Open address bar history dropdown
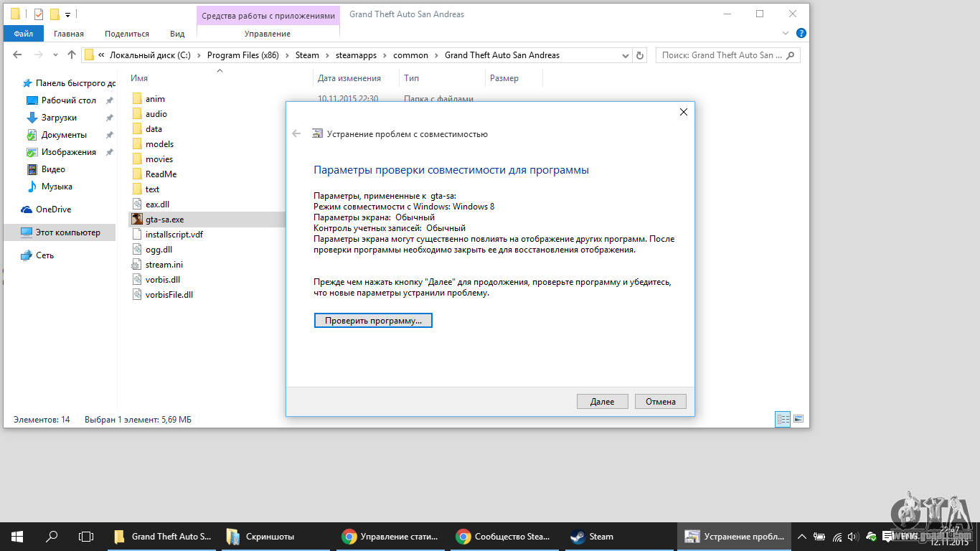 [624, 55]
